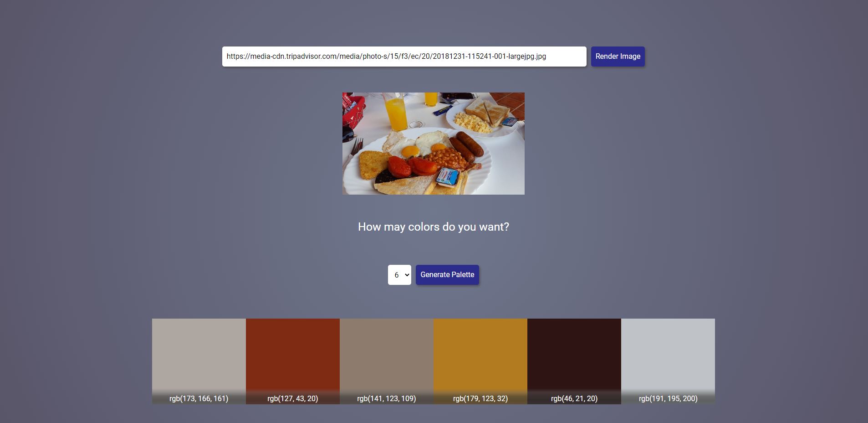
Task: Click the rgb(141, 123, 109) label text
Action: (x=387, y=398)
